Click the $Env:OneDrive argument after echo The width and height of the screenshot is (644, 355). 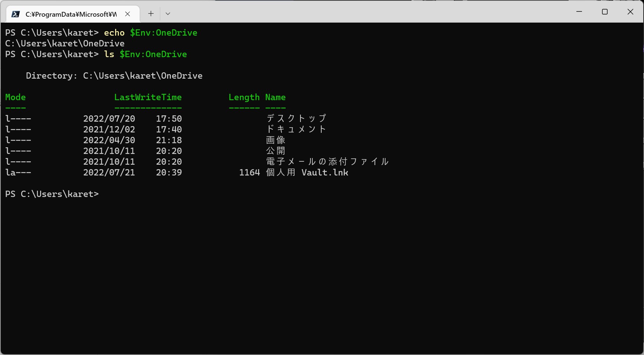(x=164, y=33)
